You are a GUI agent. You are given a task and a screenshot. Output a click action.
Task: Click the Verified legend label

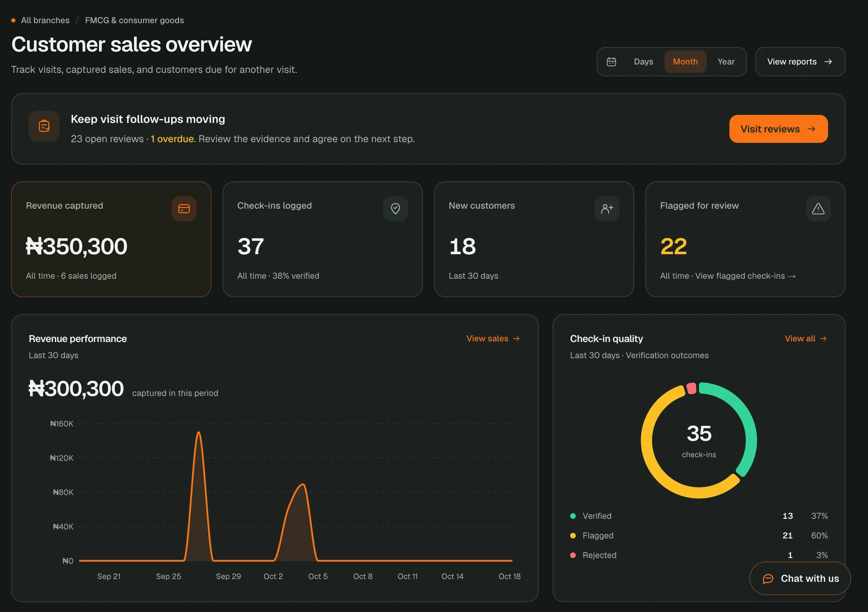point(597,516)
